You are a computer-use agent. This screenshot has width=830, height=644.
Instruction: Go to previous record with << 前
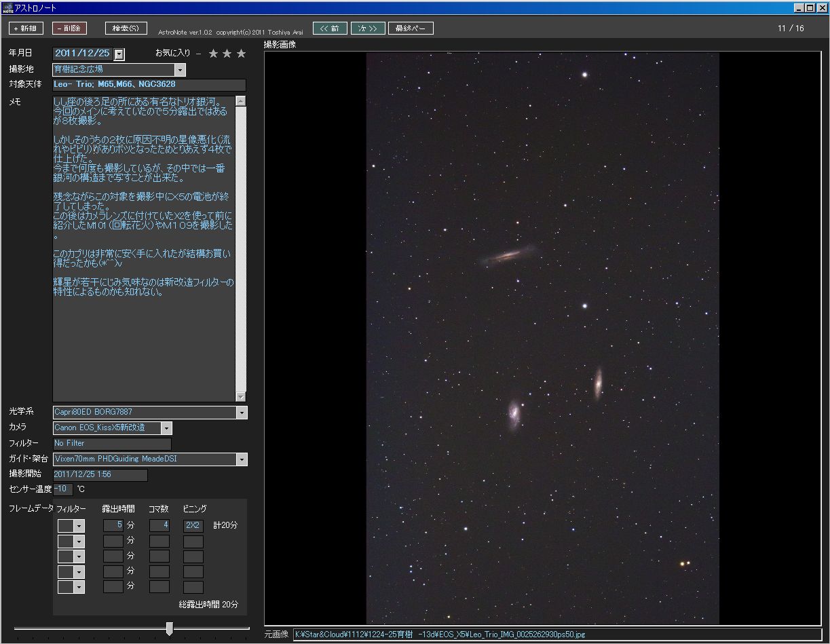pos(330,29)
